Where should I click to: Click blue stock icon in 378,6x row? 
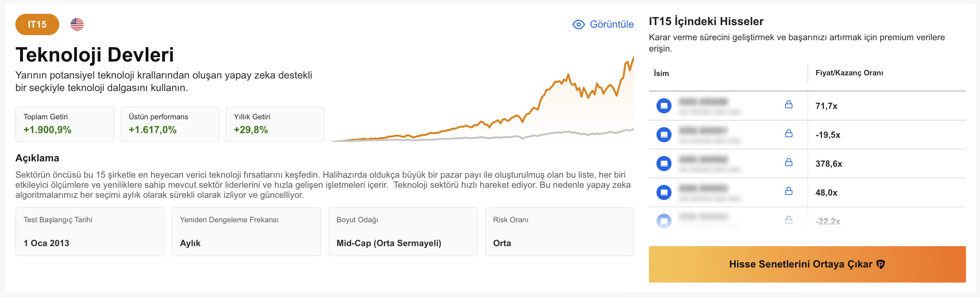pos(664,164)
